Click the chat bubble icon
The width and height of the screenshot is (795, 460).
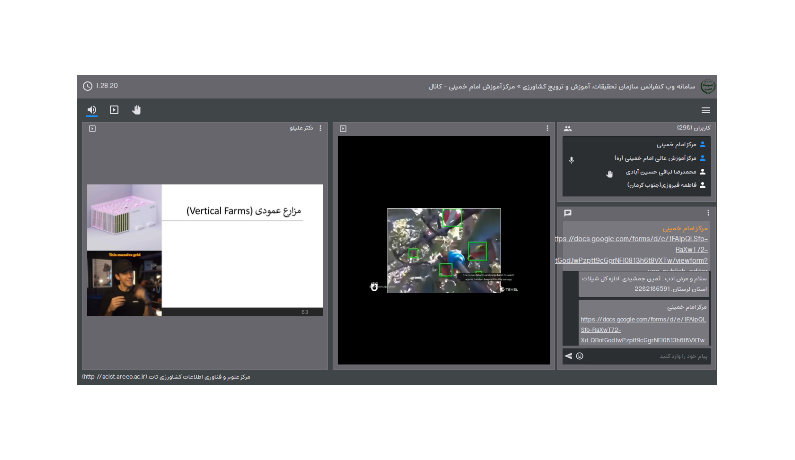coord(568,213)
